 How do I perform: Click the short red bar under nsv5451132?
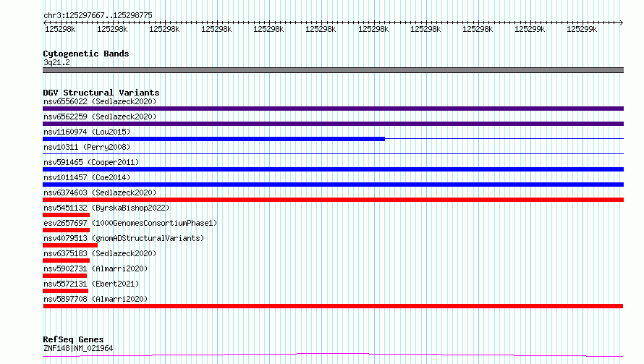click(66, 215)
